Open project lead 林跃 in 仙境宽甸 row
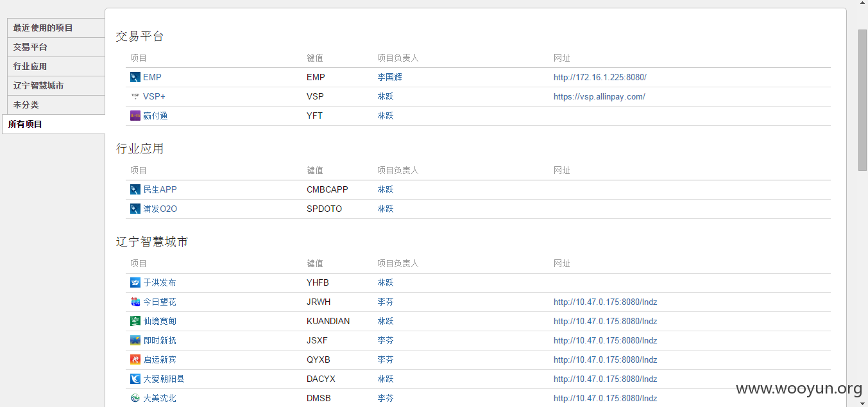 click(x=386, y=321)
